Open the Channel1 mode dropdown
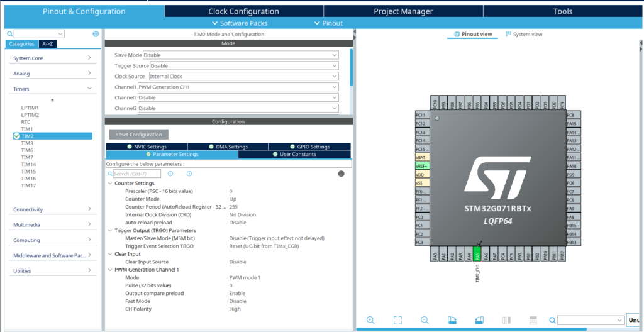The image size is (644, 332). tap(238, 87)
